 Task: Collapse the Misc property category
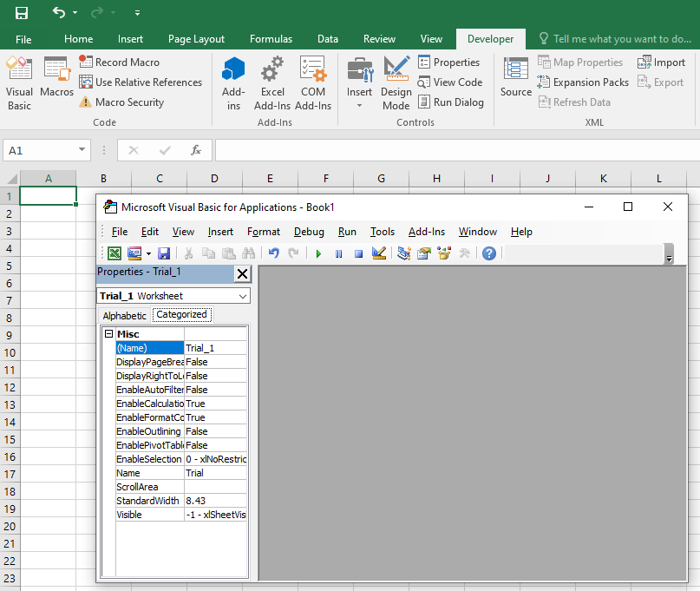[x=108, y=334]
